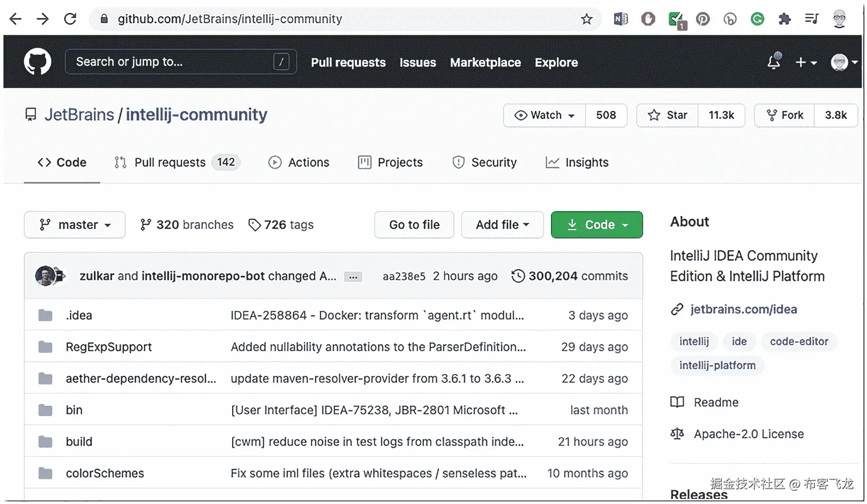Open the RegExpSupport folder
This screenshot has width=867, height=504.
[109, 347]
